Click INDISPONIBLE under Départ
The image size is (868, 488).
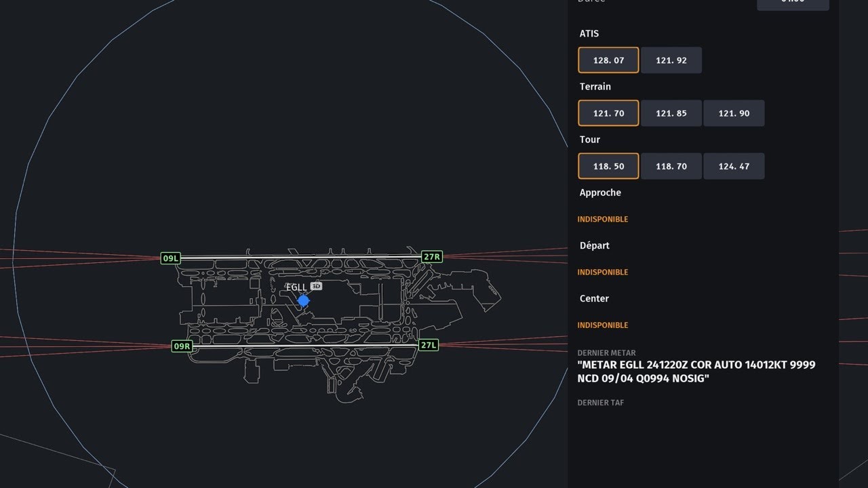point(602,272)
